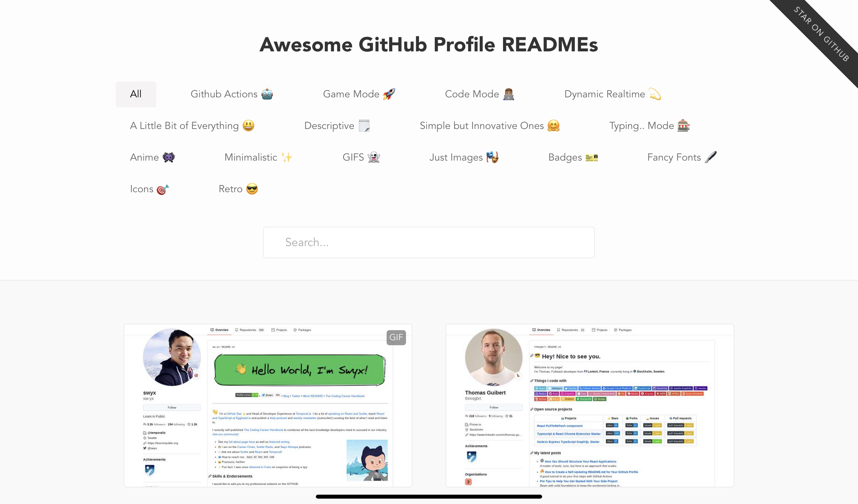The height and width of the screenshot is (504, 858).
Task: Select the Retro sunglasses filter
Action: pos(238,189)
